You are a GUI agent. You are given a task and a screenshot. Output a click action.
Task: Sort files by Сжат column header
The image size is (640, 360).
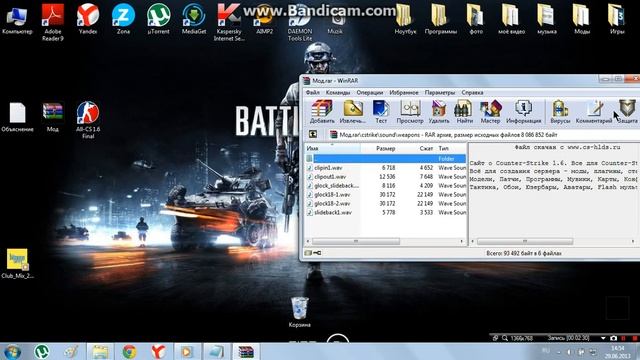tap(416, 149)
